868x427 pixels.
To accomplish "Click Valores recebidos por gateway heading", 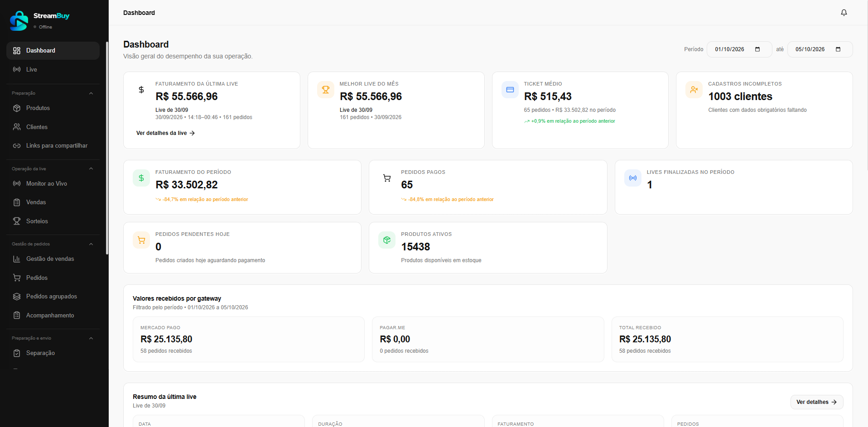I will [177, 299].
